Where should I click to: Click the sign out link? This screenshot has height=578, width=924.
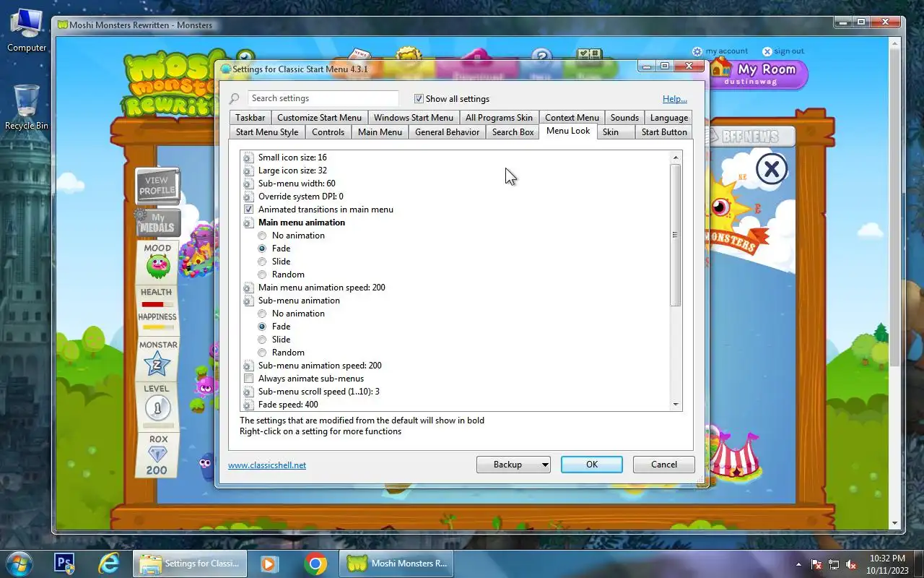(x=789, y=51)
